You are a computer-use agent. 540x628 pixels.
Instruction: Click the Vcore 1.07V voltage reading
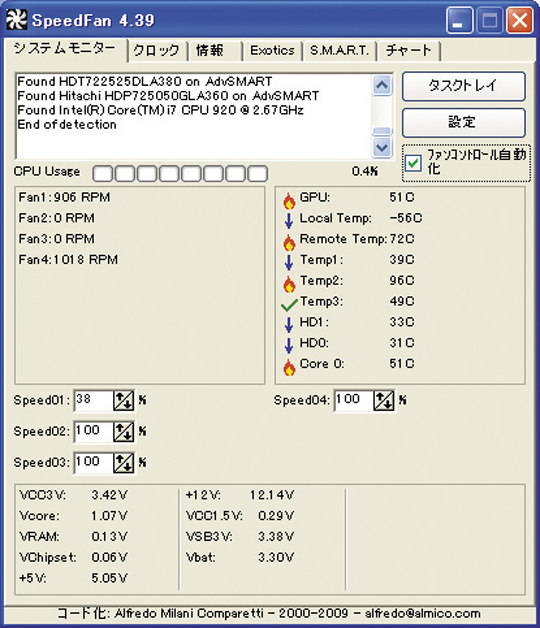point(73,516)
